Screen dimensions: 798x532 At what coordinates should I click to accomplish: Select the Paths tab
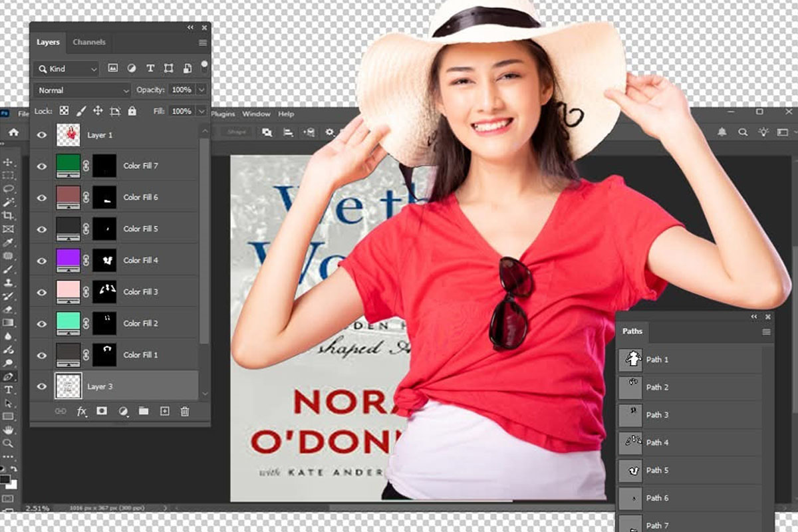[x=632, y=331]
